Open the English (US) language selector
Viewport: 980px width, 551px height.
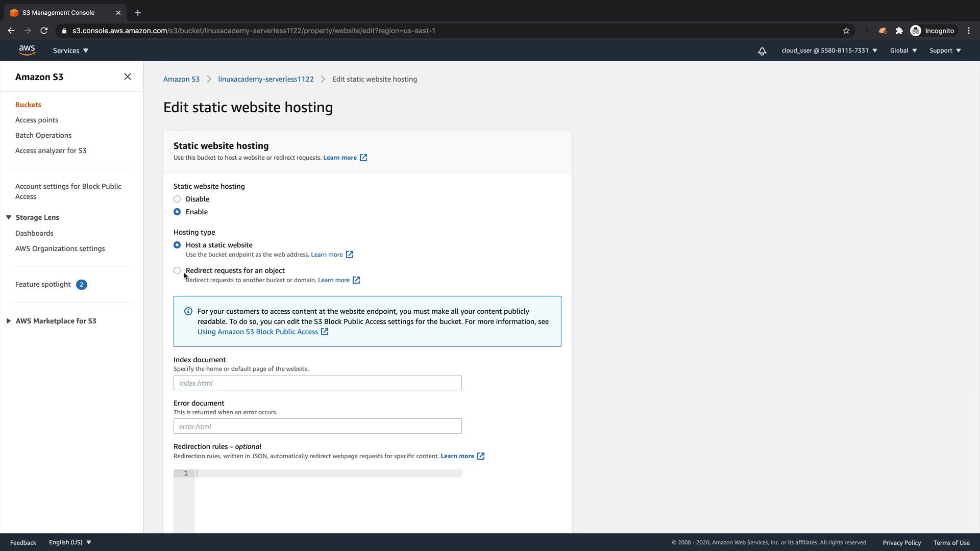pos(70,542)
